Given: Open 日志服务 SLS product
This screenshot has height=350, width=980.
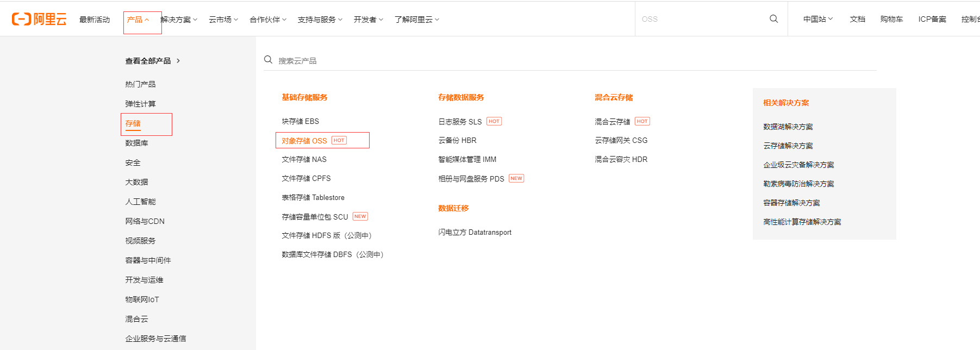Looking at the screenshot, I should click(460, 122).
